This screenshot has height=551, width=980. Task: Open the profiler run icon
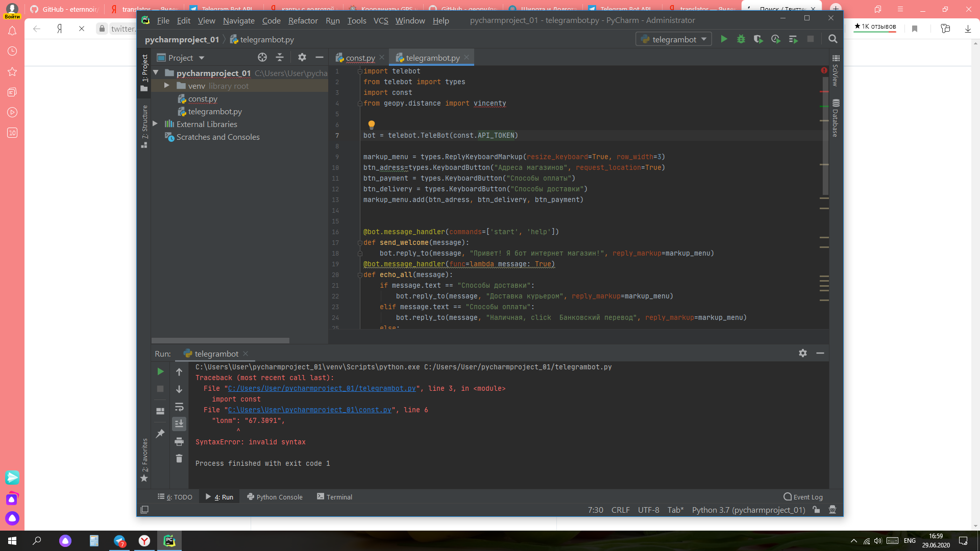[x=776, y=39]
